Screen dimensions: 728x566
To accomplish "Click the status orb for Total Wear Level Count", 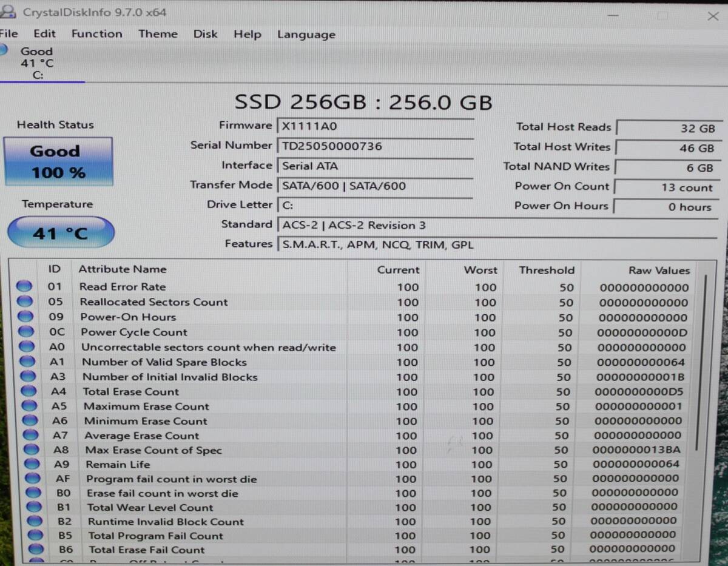I will click(34, 507).
